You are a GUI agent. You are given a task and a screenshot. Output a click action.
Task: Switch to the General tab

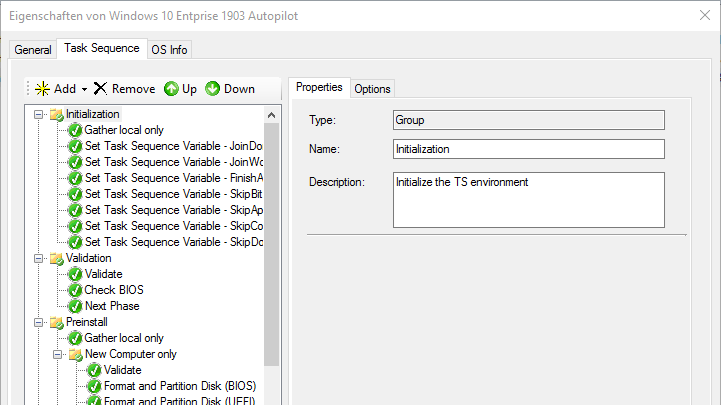[x=33, y=50]
